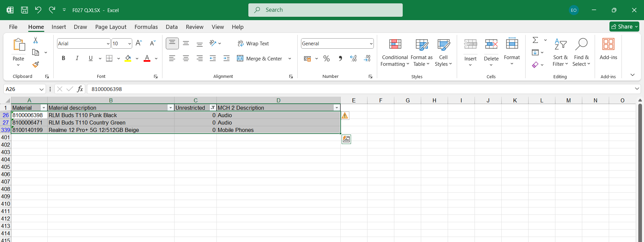This screenshot has width=644, height=242.
Task: Open Conditional Formatting in Styles group
Action: pyautogui.click(x=395, y=52)
